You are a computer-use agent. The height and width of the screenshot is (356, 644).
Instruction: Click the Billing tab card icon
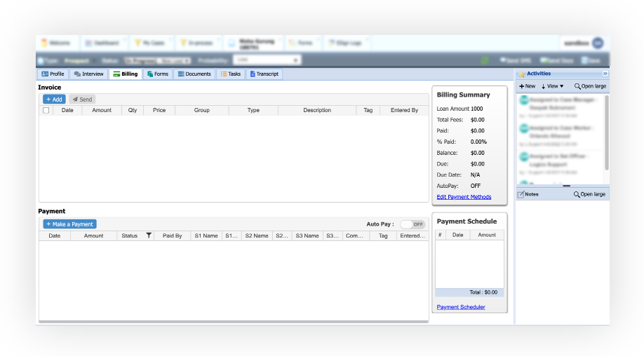(x=116, y=74)
